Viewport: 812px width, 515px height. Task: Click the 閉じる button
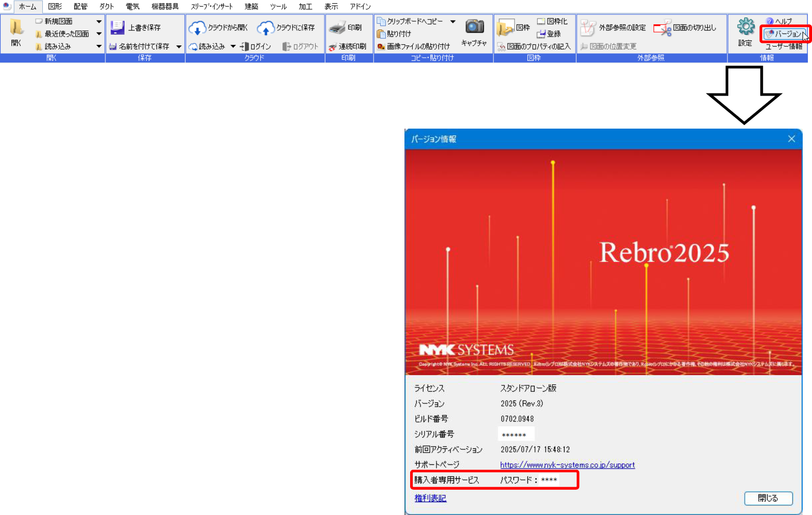coord(768,498)
